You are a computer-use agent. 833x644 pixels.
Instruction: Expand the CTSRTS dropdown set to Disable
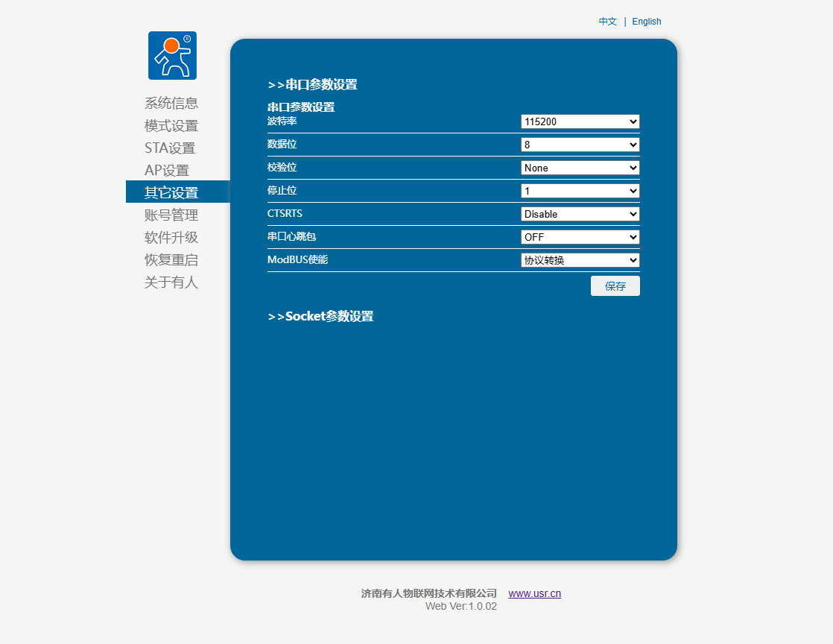click(580, 214)
